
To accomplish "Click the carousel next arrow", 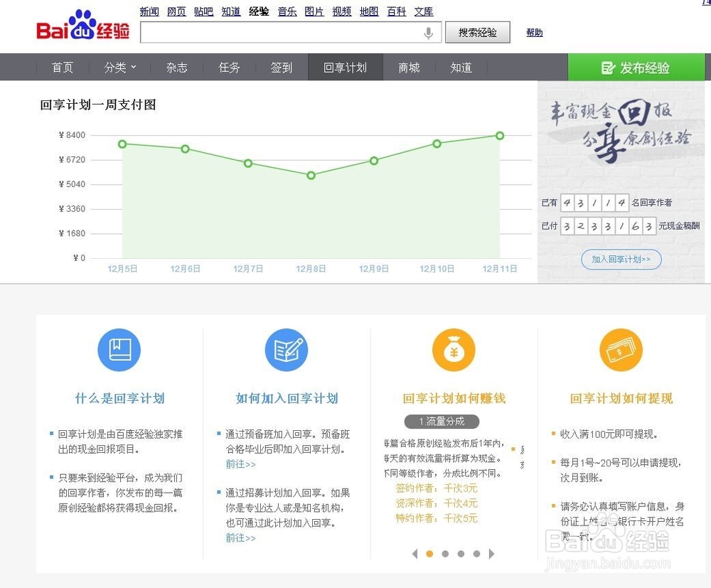I will pyautogui.click(x=491, y=554).
